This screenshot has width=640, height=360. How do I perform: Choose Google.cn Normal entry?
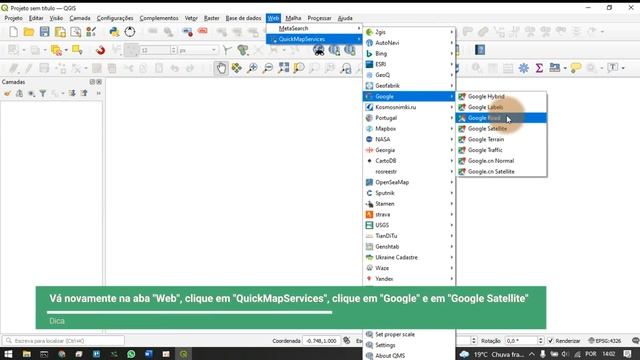[501, 161]
